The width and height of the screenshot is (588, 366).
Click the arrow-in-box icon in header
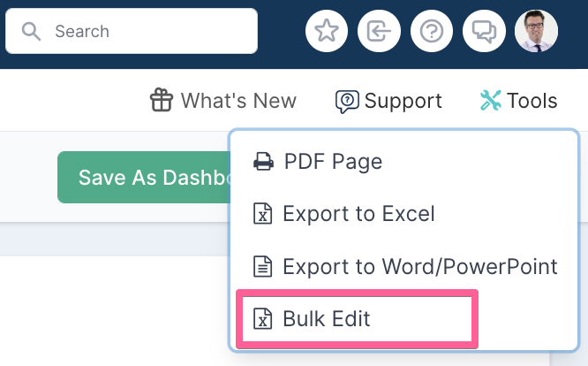click(379, 31)
